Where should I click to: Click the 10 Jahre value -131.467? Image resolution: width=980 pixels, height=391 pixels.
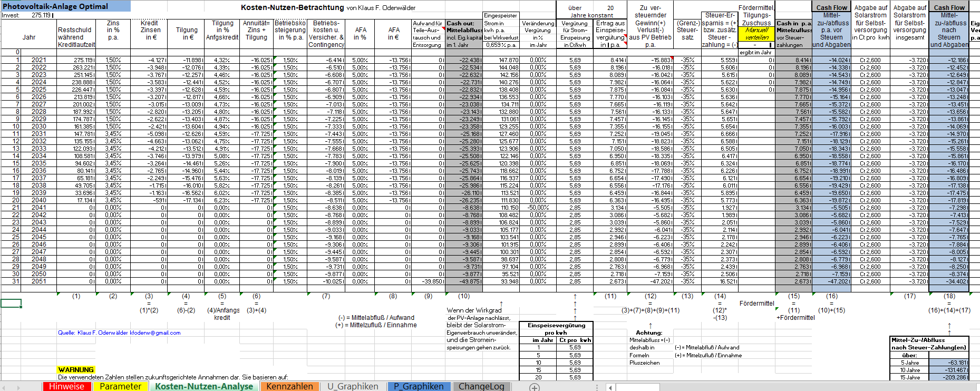pos(949,370)
